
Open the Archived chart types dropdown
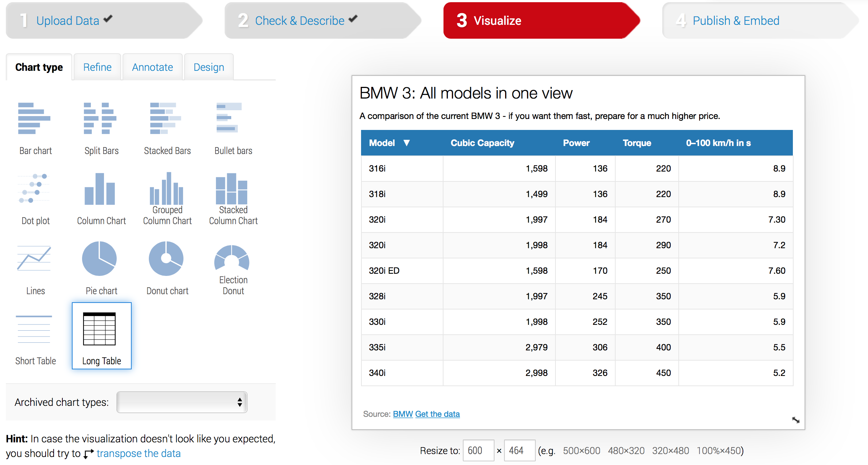[x=182, y=402]
